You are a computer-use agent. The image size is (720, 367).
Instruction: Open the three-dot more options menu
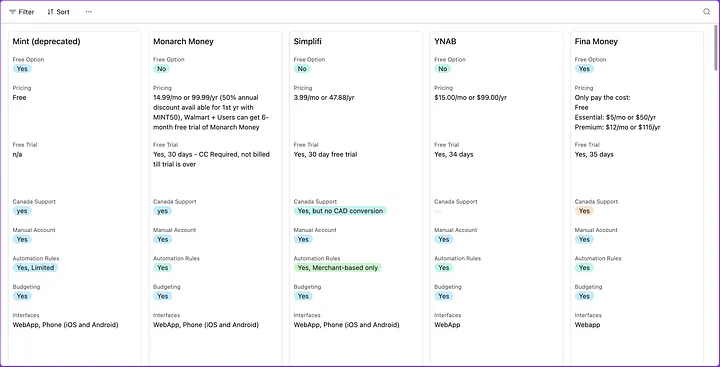tap(89, 12)
